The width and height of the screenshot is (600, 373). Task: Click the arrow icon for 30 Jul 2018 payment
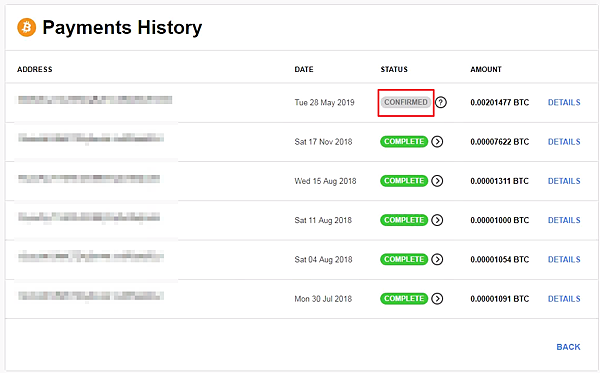437,298
